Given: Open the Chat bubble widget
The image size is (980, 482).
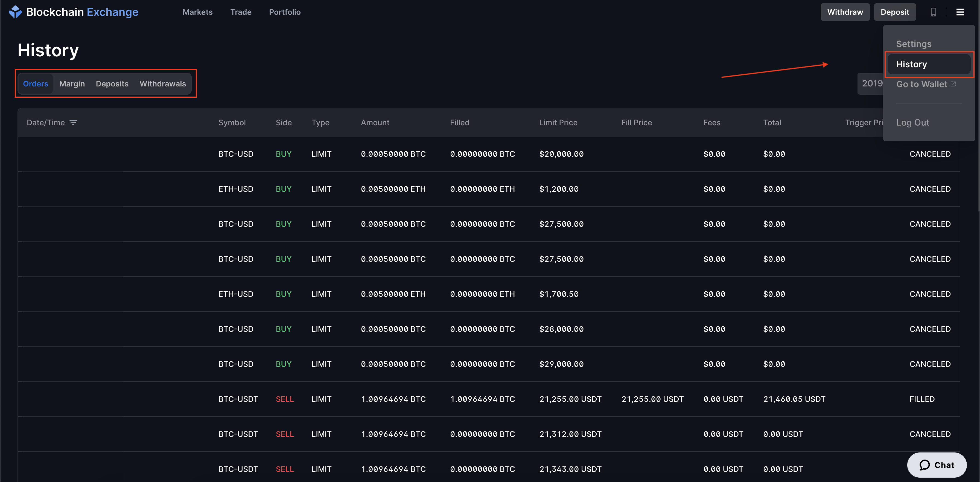Looking at the screenshot, I should (937, 465).
